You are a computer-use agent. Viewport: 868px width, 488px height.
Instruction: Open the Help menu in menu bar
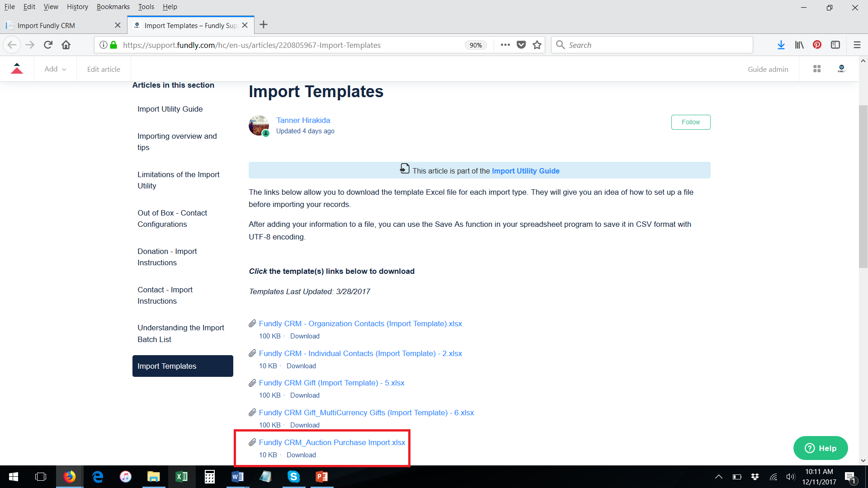170,7
